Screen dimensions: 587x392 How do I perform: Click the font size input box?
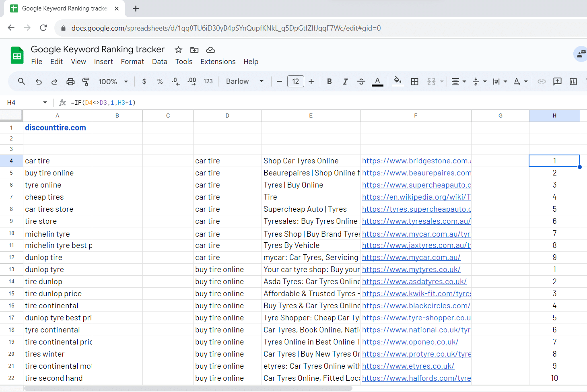pyautogui.click(x=295, y=82)
